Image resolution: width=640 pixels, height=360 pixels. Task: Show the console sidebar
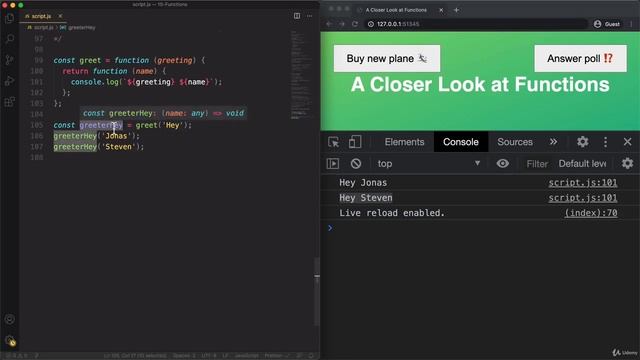click(x=333, y=164)
